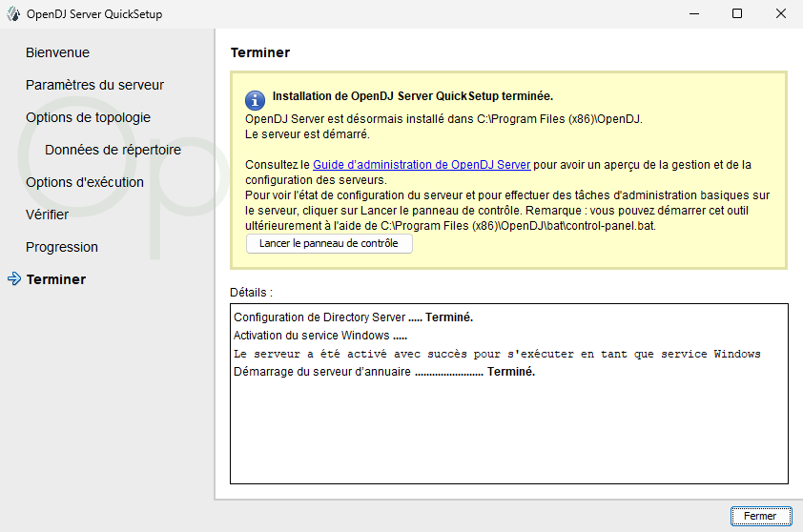Screen dimensions: 803x532
Task: Click the blue information icon
Action: pyautogui.click(x=255, y=100)
